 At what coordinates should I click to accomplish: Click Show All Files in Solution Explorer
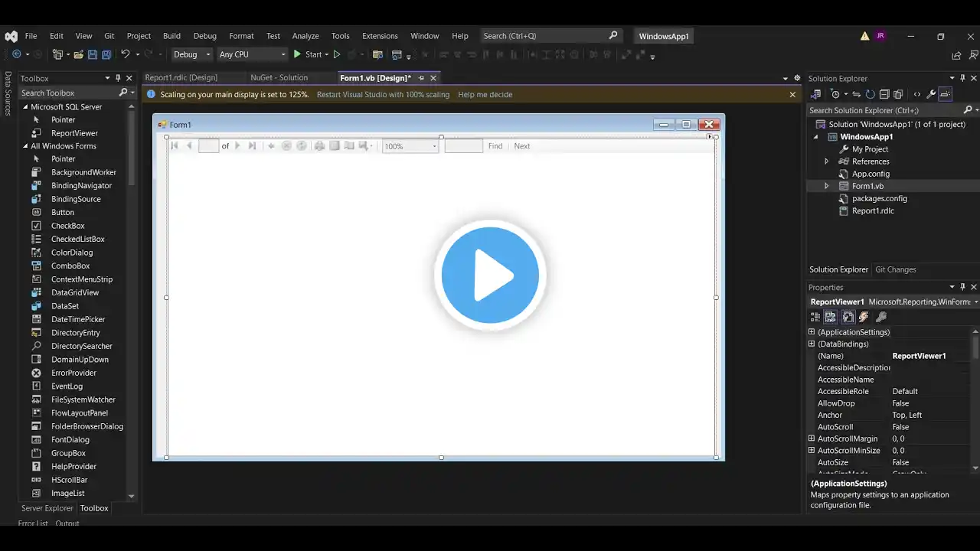point(897,94)
